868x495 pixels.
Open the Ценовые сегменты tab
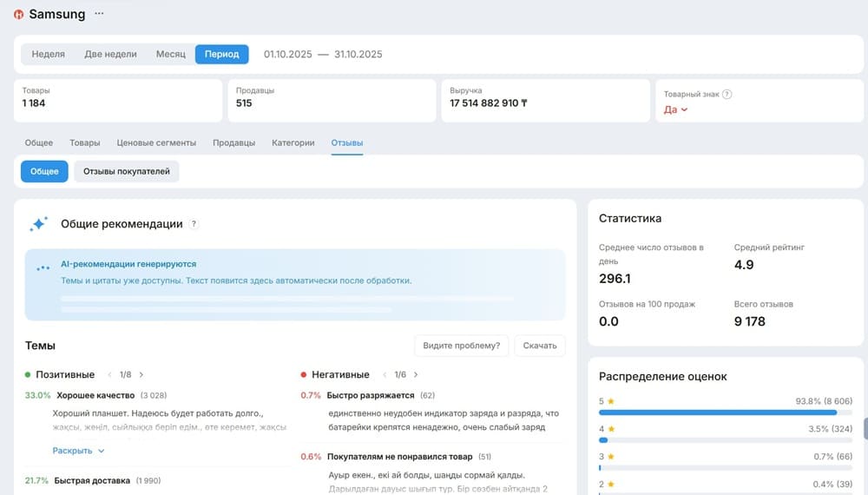click(156, 142)
